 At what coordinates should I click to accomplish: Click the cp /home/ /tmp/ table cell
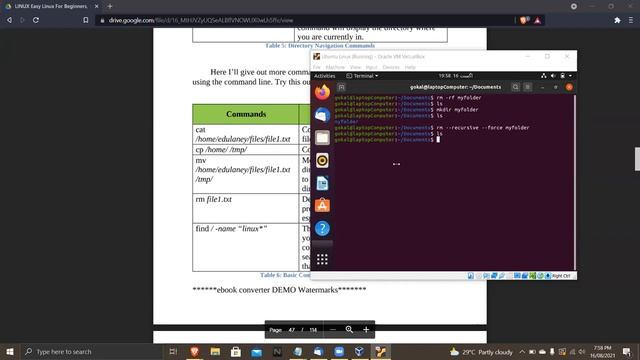[246, 149]
